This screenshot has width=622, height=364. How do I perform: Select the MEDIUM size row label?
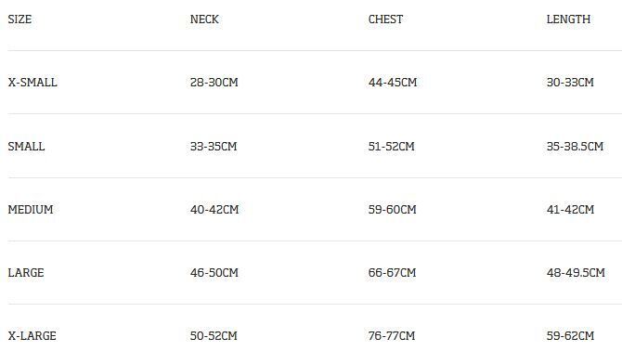tap(31, 209)
